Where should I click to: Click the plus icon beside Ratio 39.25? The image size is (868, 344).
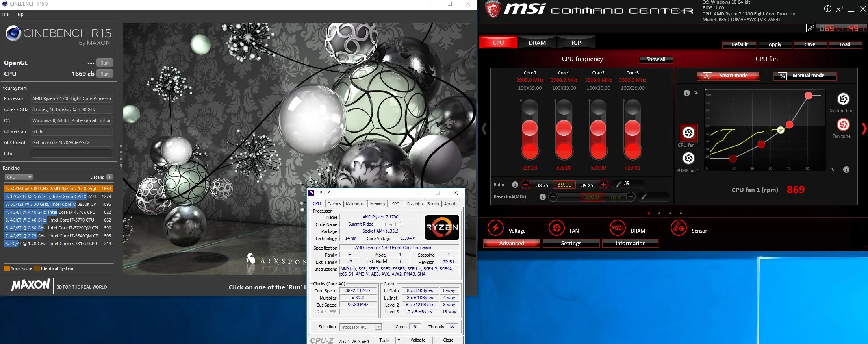point(603,184)
